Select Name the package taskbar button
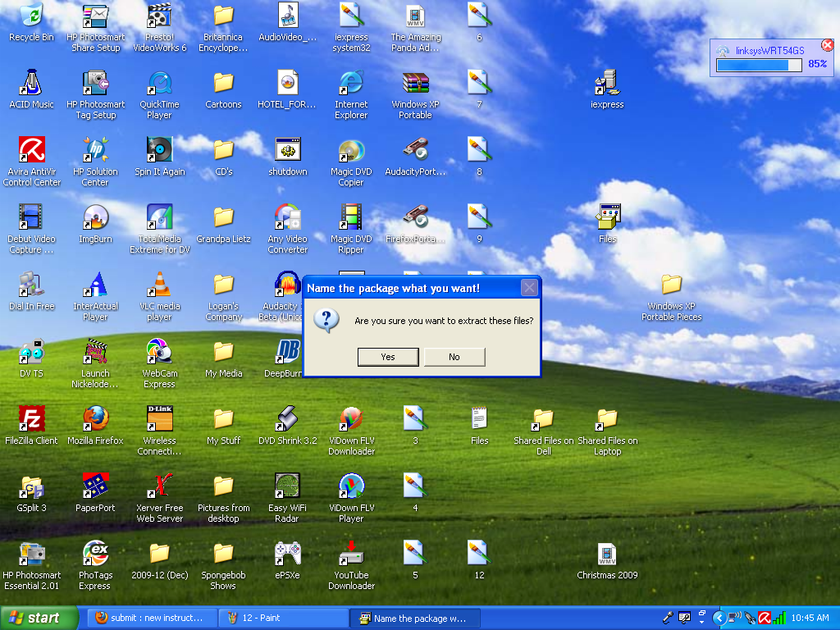Viewport: 840px width, 630px height. pyautogui.click(x=415, y=618)
